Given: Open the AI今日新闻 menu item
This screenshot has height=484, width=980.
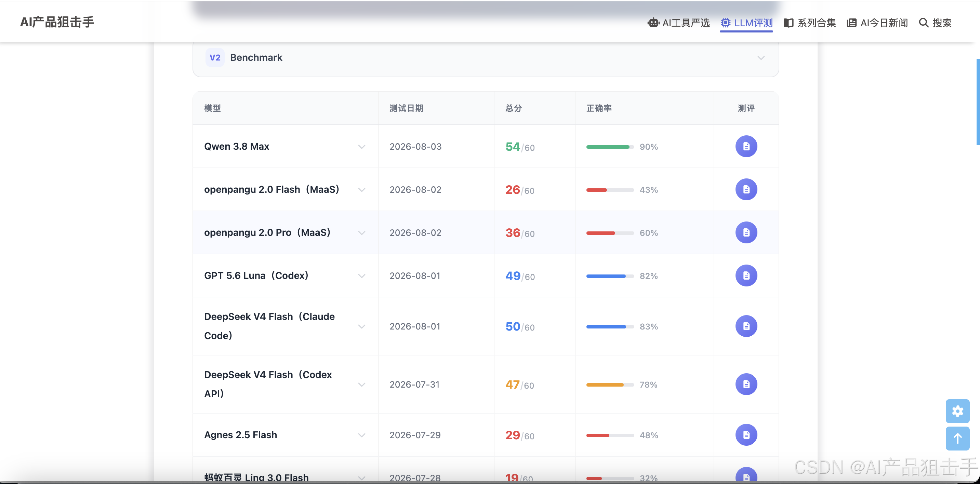Looking at the screenshot, I should pyautogui.click(x=877, y=23).
